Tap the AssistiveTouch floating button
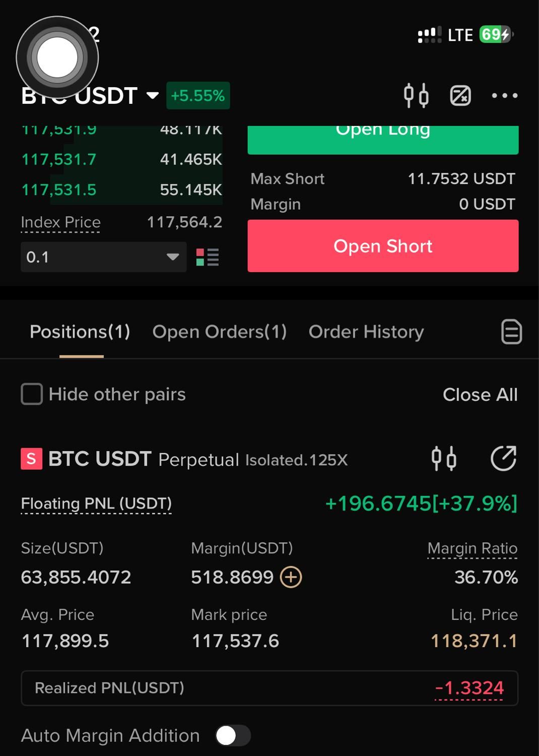Image resolution: width=539 pixels, height=756 pixels. [x=57, y=57]
